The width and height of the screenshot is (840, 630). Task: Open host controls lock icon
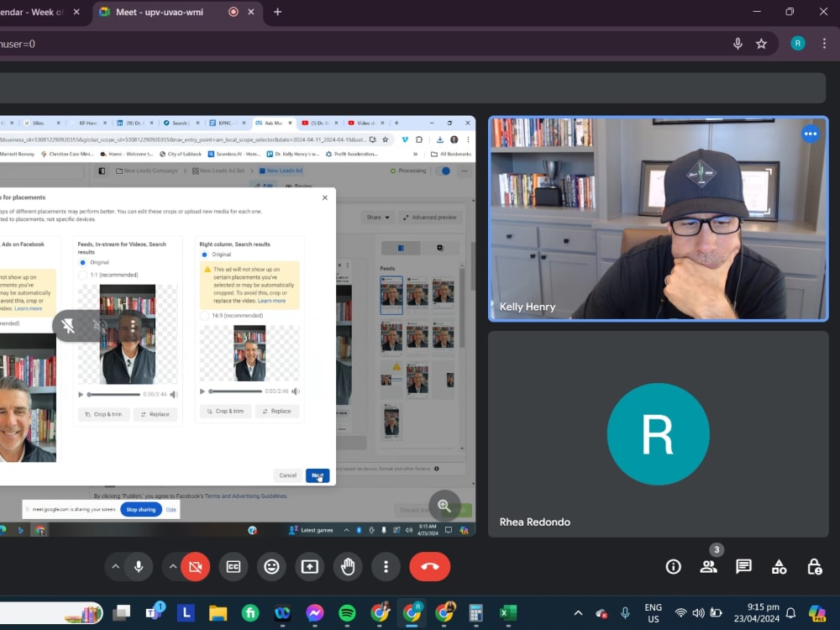pos(814,567)
